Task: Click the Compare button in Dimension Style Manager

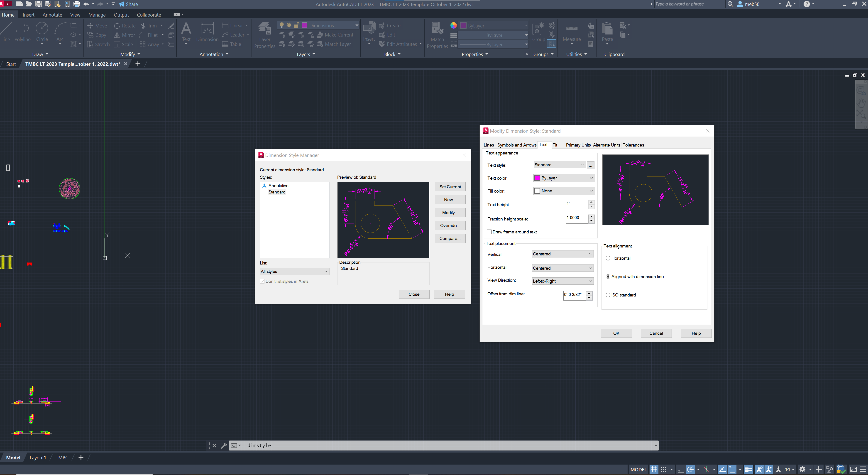Action: 450,238
